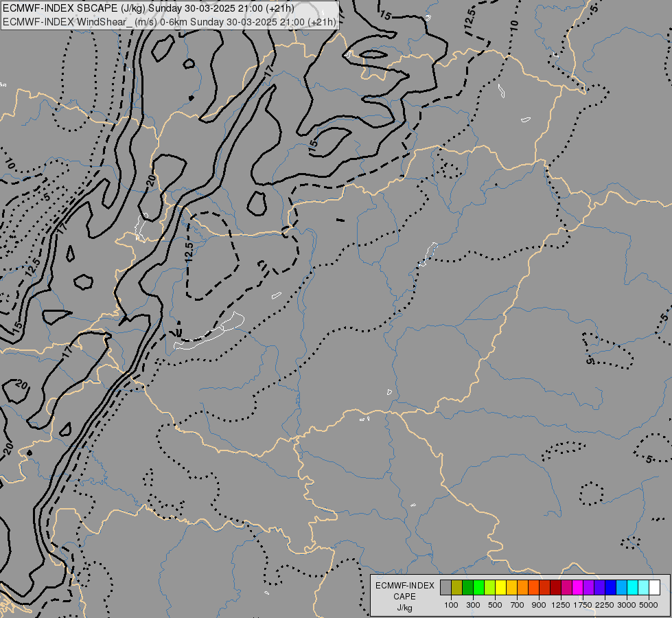Click the gray swatch in the CAPE legend
The height and width of the screenshot is (618, 672).
pos(445,588)
